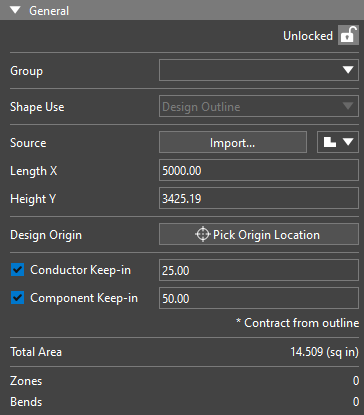Toggle the Unlocked padlock icon
Screen dimensions: 364x415
(348, 35)
